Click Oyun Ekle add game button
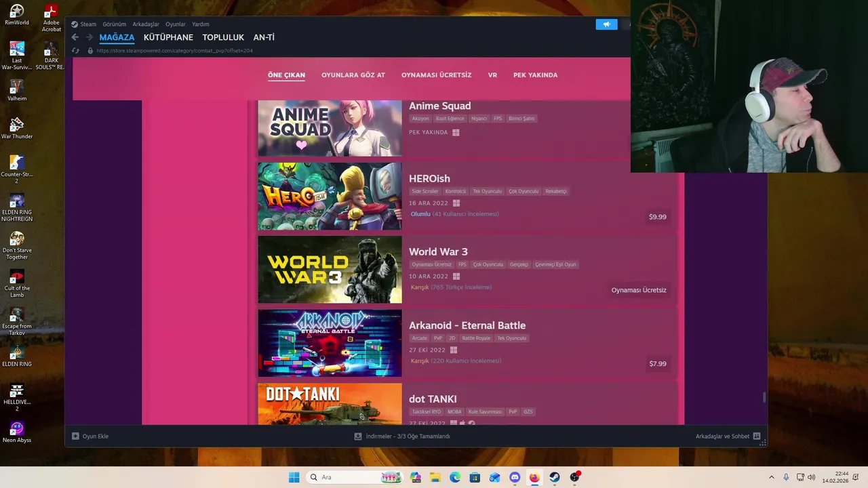Screen dimensions: 868x488 90,436
